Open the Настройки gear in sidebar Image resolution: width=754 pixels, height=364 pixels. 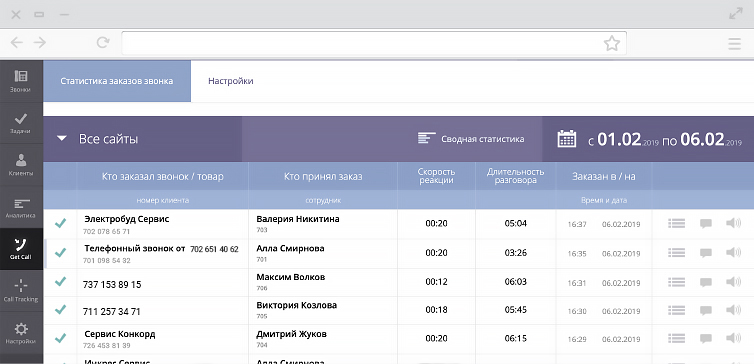point(21,333)
